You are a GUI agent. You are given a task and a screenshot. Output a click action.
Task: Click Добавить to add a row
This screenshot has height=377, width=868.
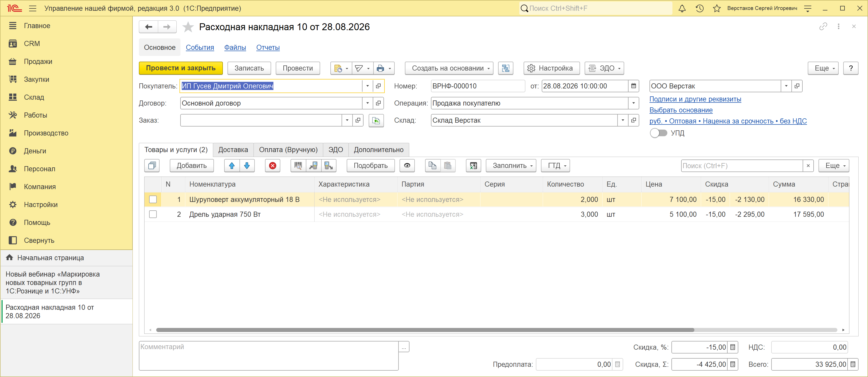(192, 166)
